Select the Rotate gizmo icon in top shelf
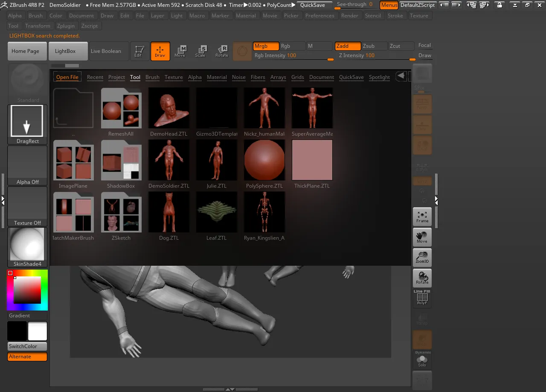 (x=221, y=51)
